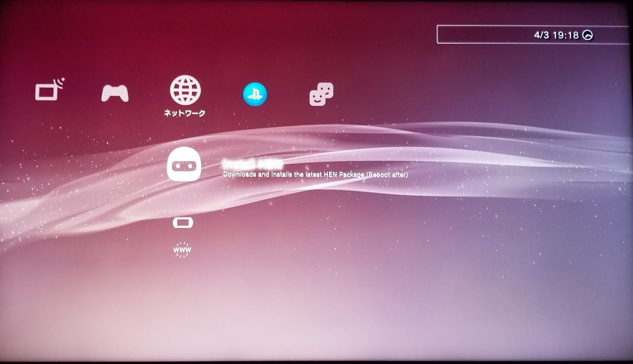Open the PlayStation Network icon
The height and width of the screenshot is (364, 633).
click(255, 94)
